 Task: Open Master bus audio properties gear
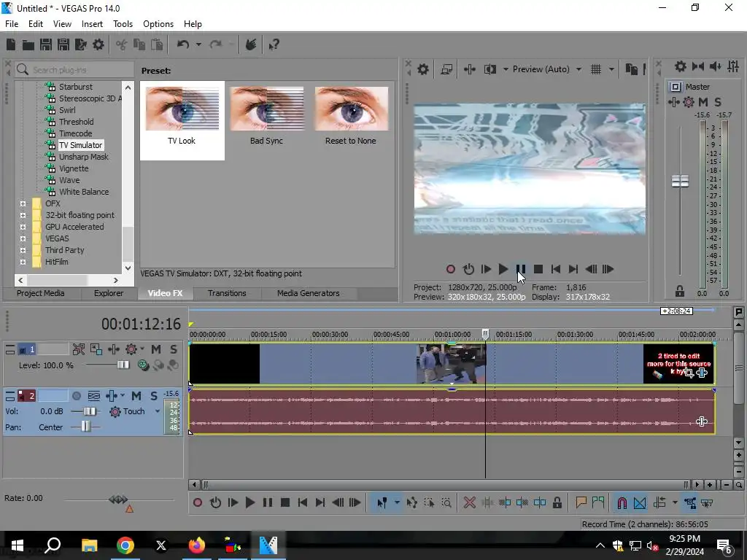coord(681,66)
